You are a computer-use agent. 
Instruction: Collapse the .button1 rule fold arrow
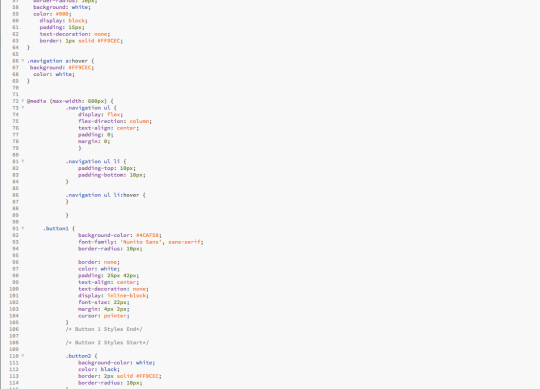(x=23, y=228)
